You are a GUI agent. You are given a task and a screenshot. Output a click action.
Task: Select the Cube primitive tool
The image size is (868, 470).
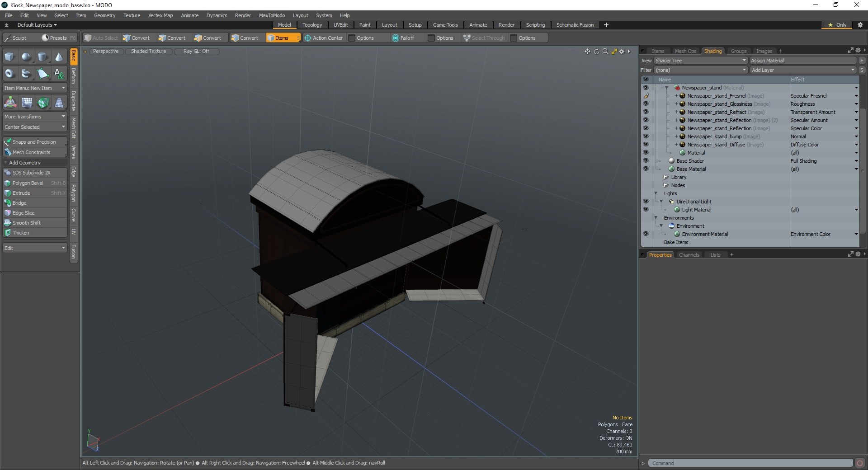[9, 57]
